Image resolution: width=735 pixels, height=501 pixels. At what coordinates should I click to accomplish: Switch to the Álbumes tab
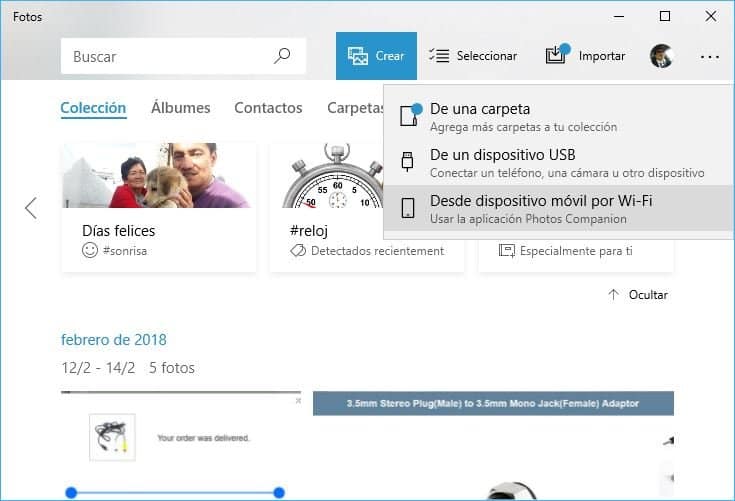click(180, 108)
